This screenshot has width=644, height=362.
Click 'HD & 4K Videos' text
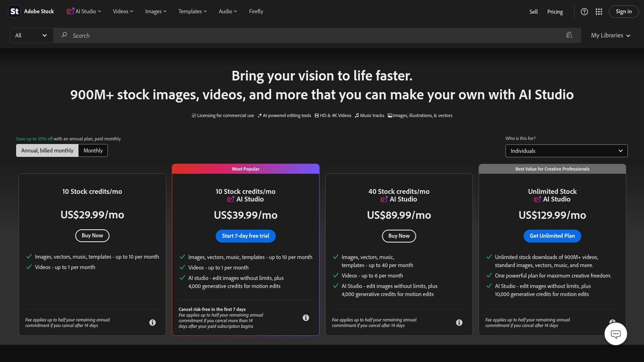336,115
